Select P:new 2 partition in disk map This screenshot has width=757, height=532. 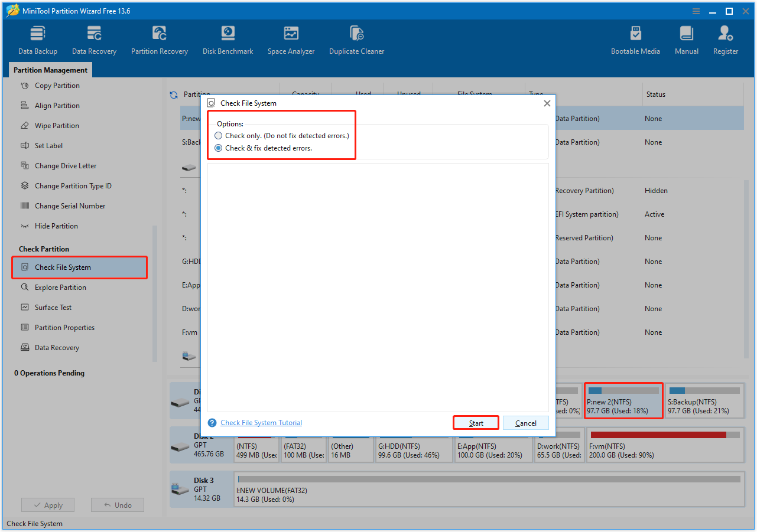(623, 400)
